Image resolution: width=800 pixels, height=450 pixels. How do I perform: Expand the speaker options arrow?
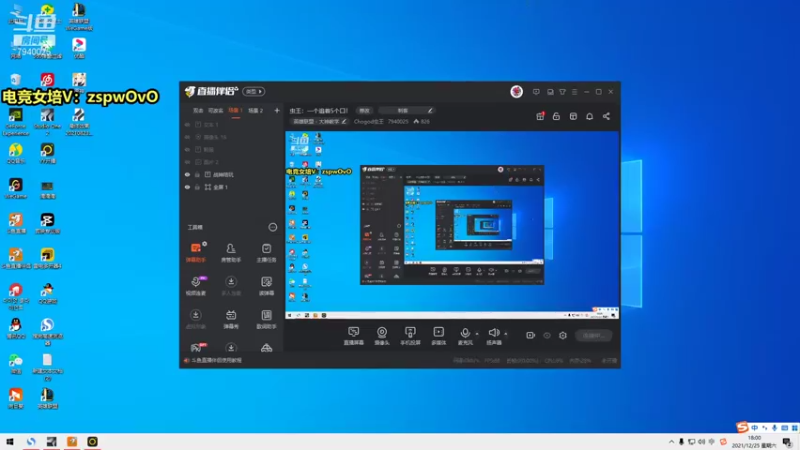tap(506, 334)
